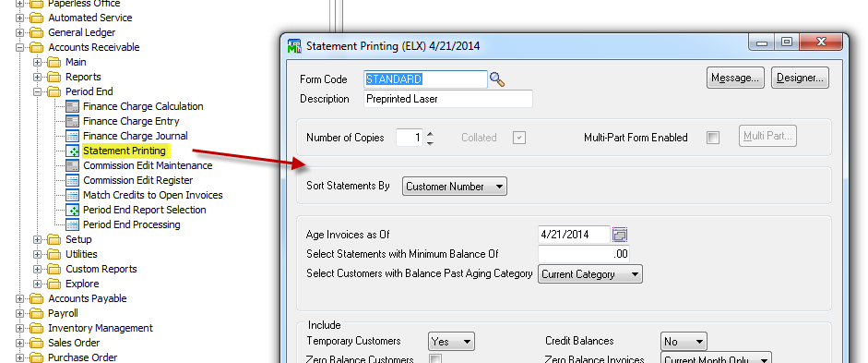868x363 pixels.
Task: Select Commission Edit Register tree item
Action: [x=137, y=180]
